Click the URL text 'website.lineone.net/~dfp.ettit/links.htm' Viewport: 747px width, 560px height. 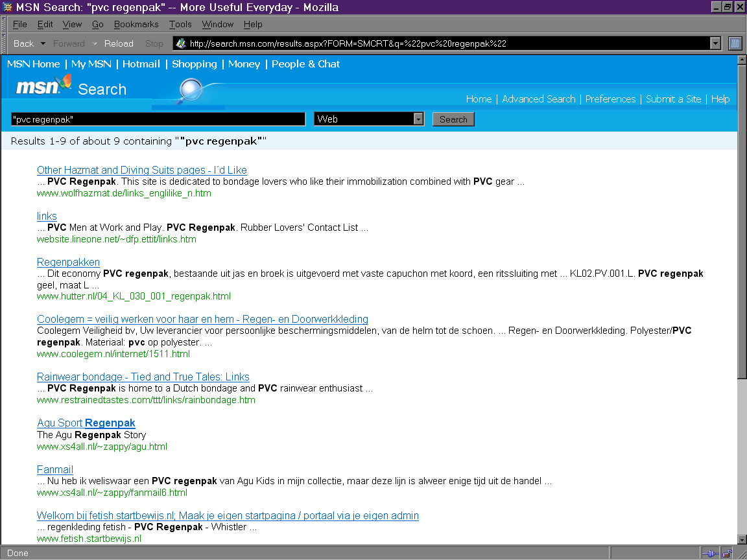(x=117, y=239)
